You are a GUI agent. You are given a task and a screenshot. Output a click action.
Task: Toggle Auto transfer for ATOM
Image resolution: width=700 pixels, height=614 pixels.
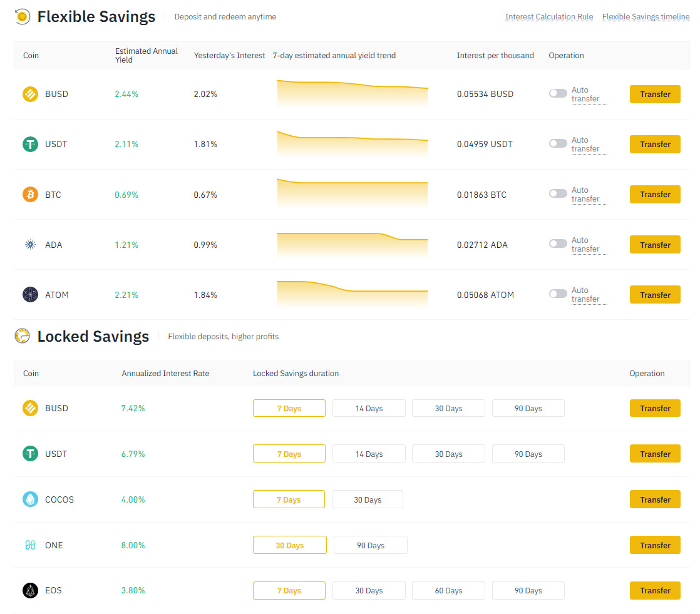(558, 294)
